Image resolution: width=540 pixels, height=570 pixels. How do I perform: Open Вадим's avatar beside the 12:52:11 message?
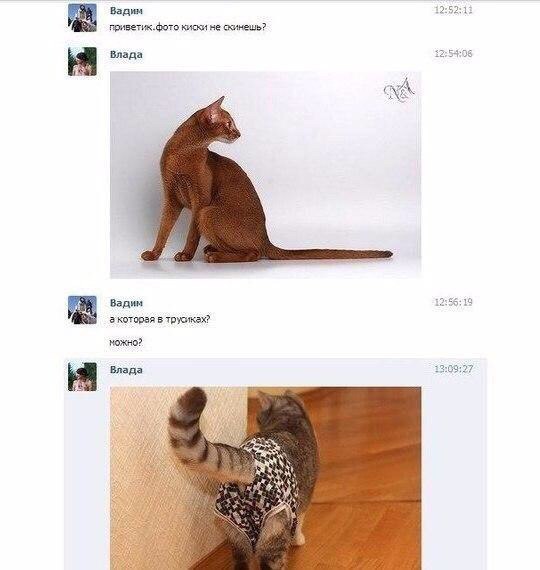coord(82,18)
